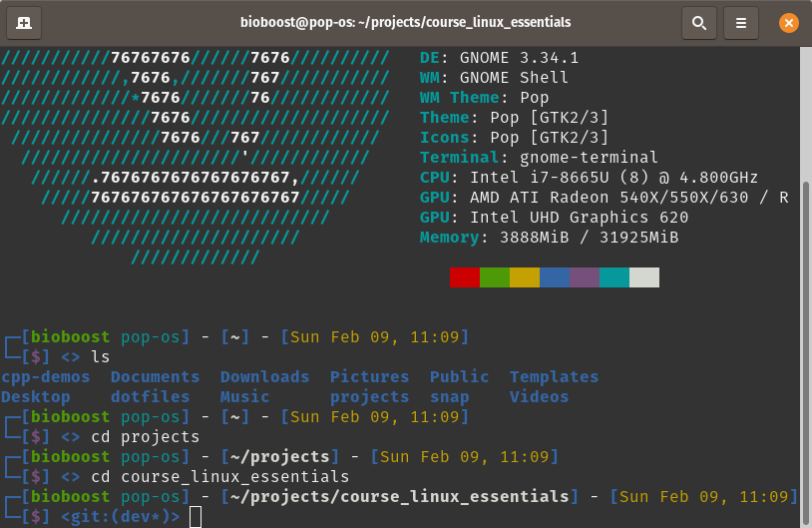Open the hamburger menu button
The width and height of the screenshot is (812, 528).
pos(741,23)
